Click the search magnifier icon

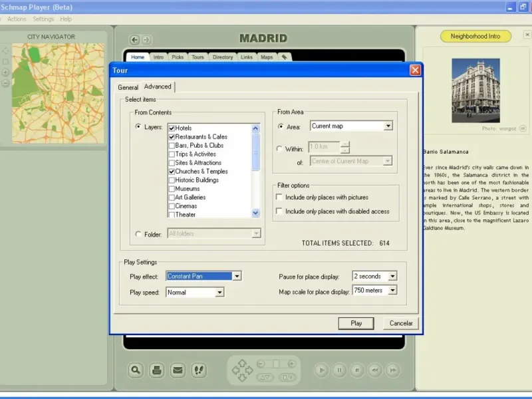point(136,370)
